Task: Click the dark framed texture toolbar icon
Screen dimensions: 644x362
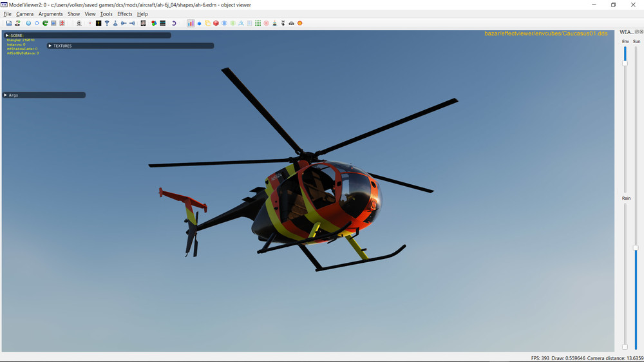Action: point(143,23)
